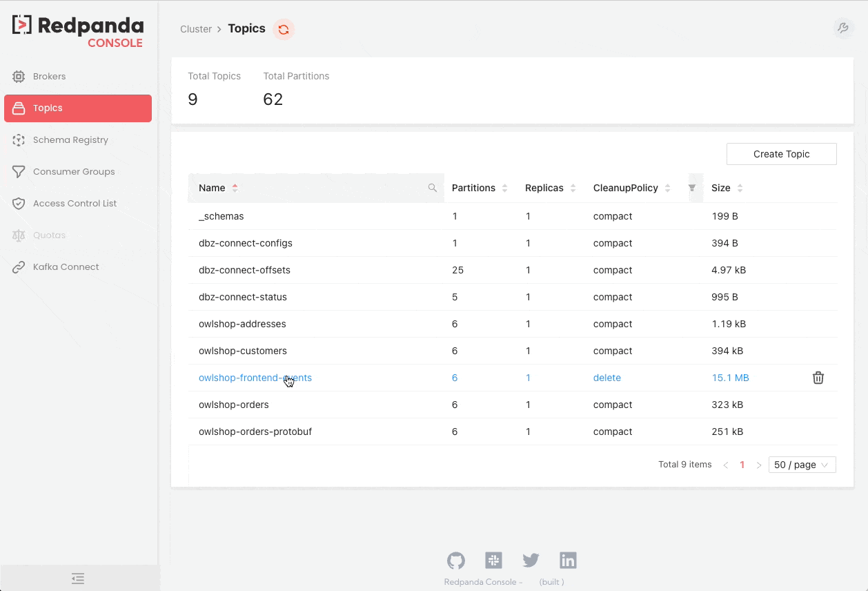The height and width of the screenshot is (591, 868).
Task: Click the 251 kB size cell
Action: tap(727, 432)
